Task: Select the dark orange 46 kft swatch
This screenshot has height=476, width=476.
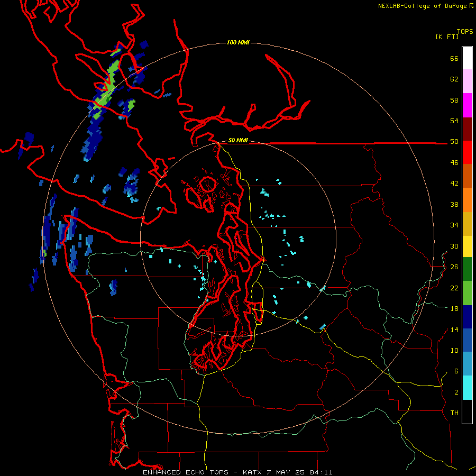Action: coord(467,176)
